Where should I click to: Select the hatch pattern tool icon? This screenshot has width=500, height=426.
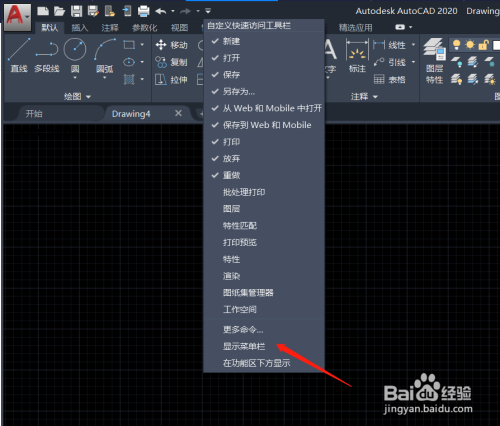pos(129,79)
